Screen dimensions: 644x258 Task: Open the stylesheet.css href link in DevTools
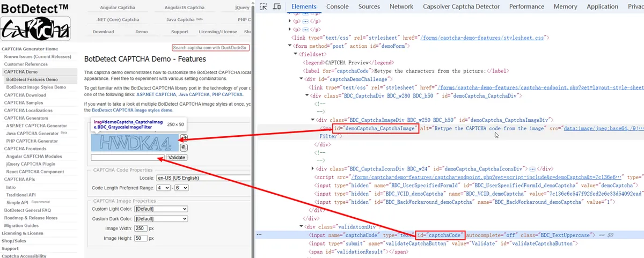click(481, 38)
